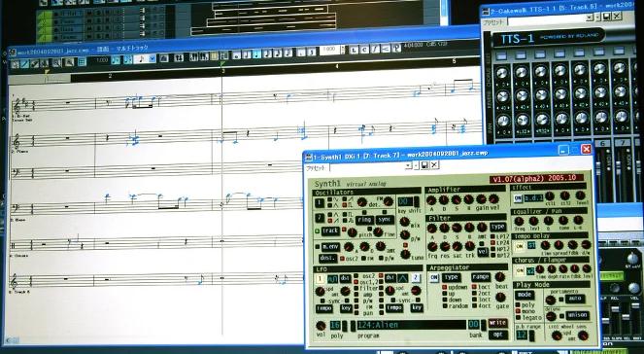Select LFO 1 square waveform icon
Viewport: 644px width, 354px height.
(x=332, y=278)
